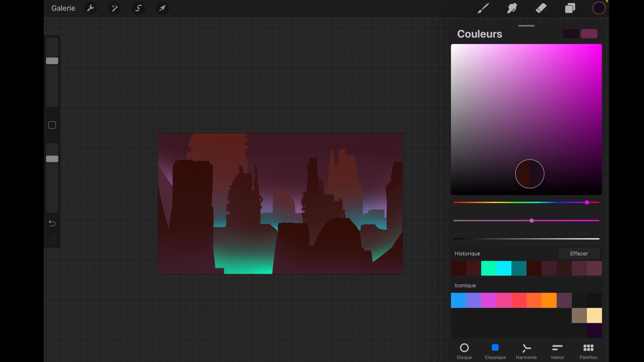Switch to the Palettes tab

(588, 351)
